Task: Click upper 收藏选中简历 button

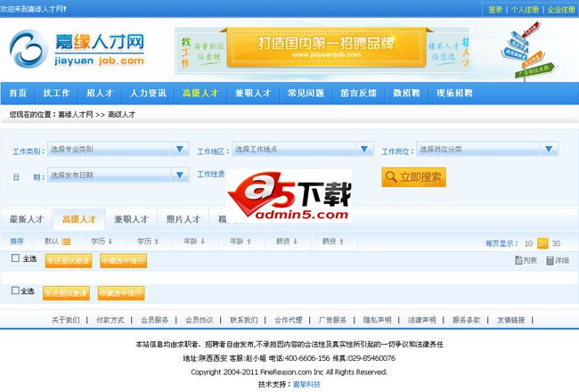Action: [x=123, y=261]
